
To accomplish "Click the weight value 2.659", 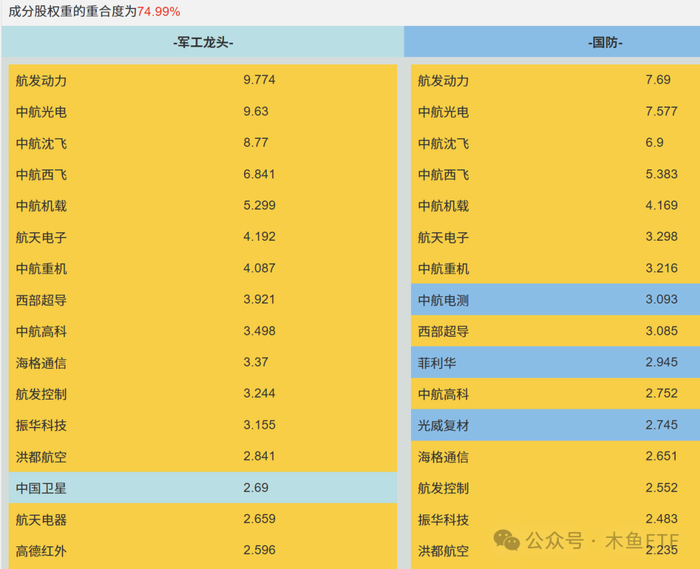I will pyautogui.click(x=259, y=519).
